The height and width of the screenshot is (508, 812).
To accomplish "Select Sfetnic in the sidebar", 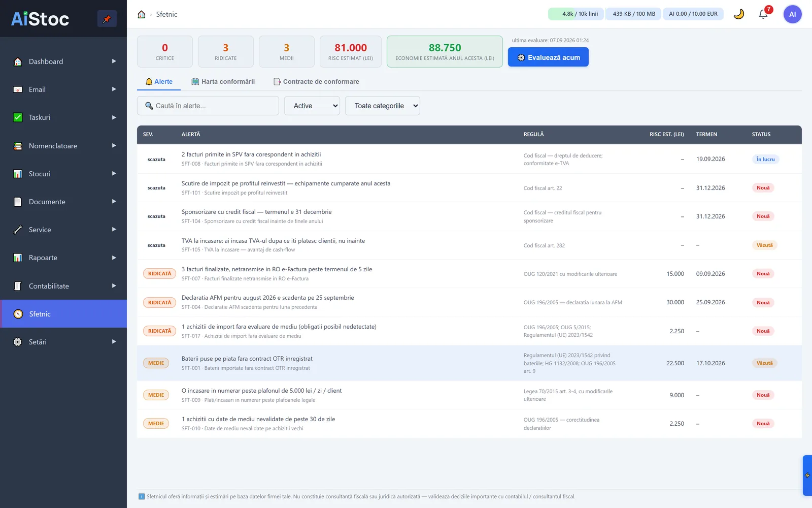I will [63, 314].
